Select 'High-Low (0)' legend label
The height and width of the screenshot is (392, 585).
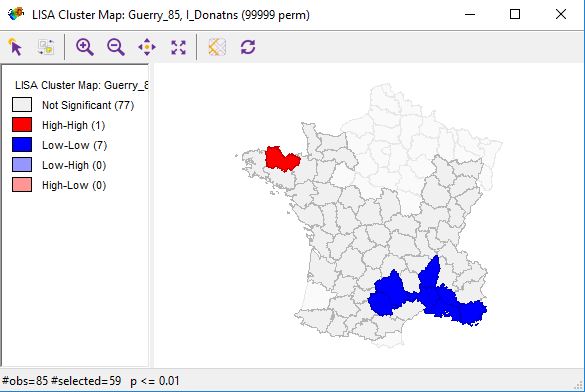pos(74,185)
